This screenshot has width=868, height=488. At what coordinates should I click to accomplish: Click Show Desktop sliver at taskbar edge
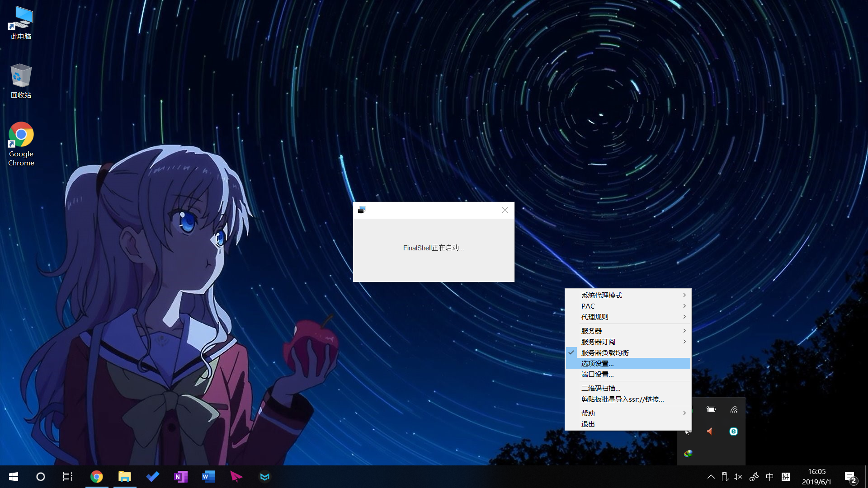[866, 477]
